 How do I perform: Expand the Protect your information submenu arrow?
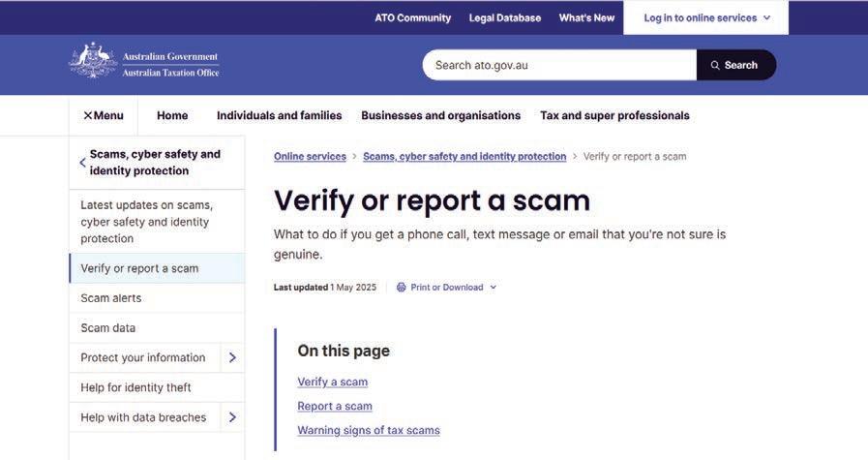tap(232, 357)
